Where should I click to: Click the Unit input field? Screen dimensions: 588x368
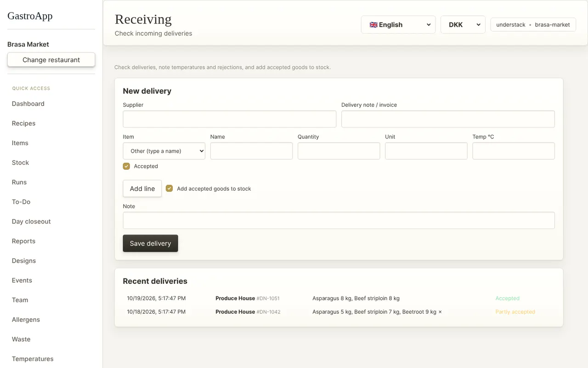[x=426, y=151]
